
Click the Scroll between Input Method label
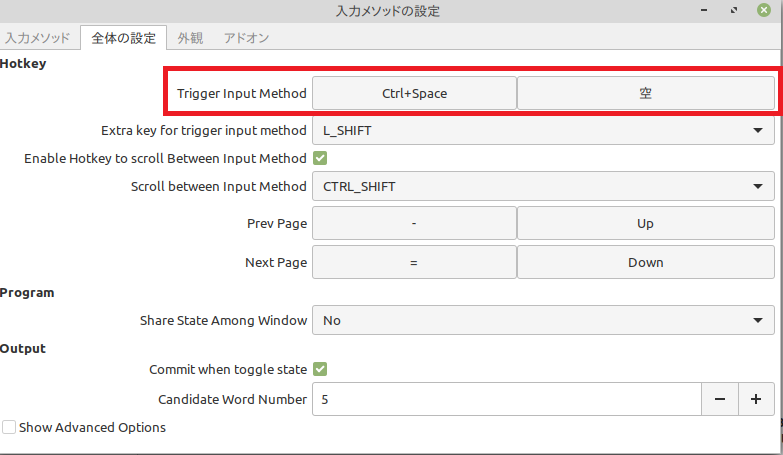coord(219,186)
